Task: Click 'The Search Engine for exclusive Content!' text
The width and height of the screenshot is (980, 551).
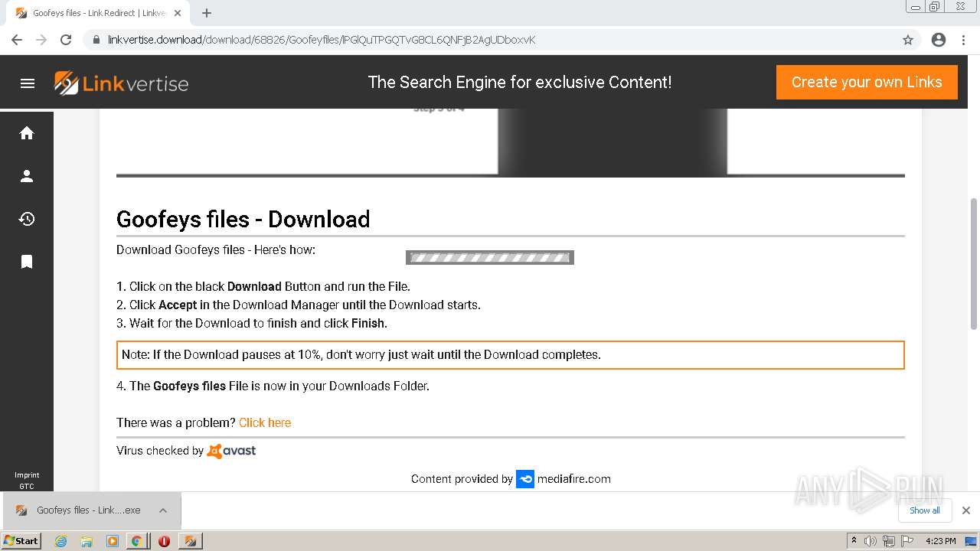Action: pos(520,83)
